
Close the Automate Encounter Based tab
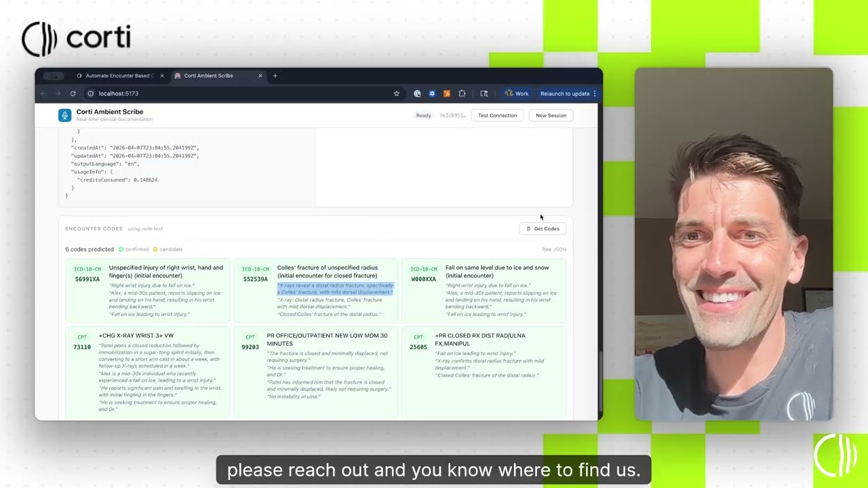161,76
